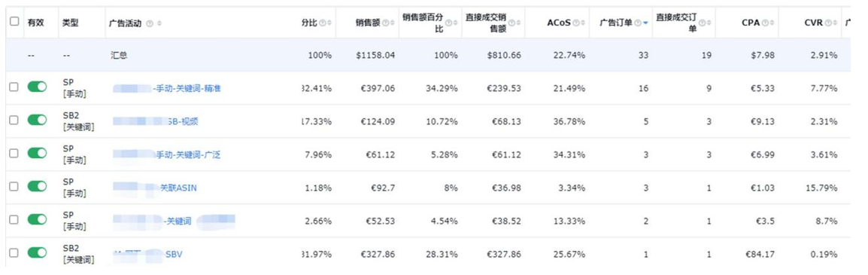Sort by the 直接成交订单 column arrows
This screenshot has height=275, width=868.
tap(709, 23)
